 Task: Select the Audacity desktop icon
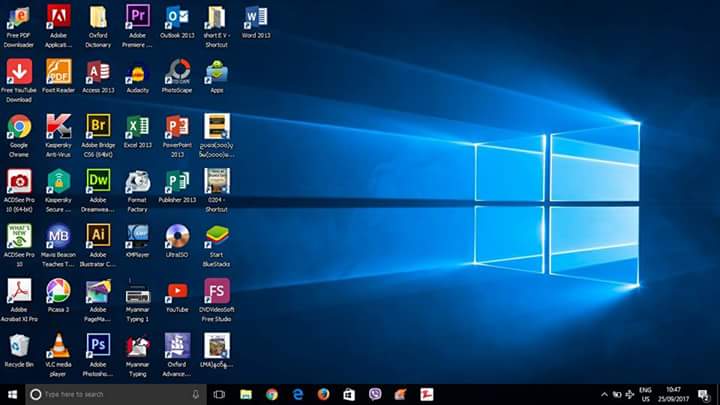pyautogui.click(x=137, y=76)
